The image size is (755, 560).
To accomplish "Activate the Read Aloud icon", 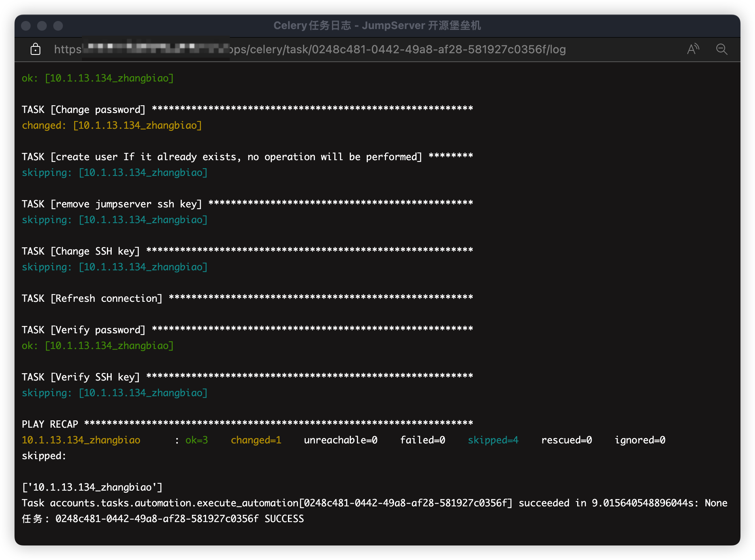I will pos(693,49).
